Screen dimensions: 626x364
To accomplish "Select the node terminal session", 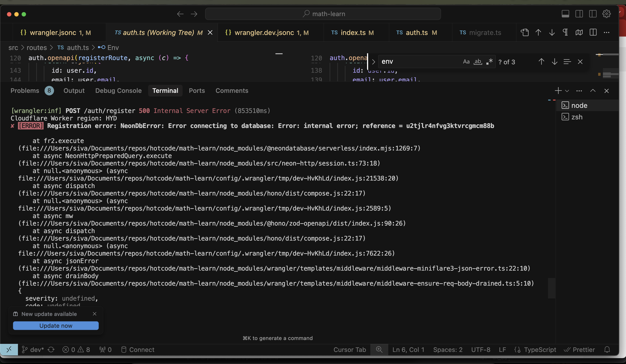I will [x=587, y=105].
